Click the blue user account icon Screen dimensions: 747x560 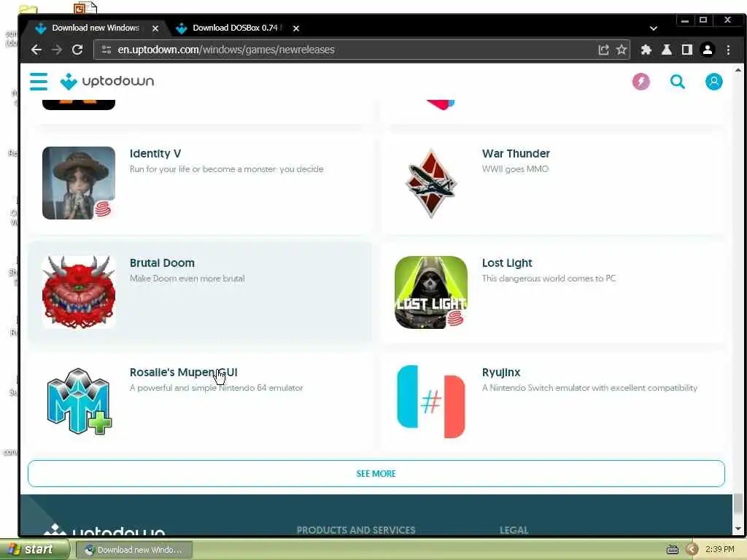[x=713, y=82]
